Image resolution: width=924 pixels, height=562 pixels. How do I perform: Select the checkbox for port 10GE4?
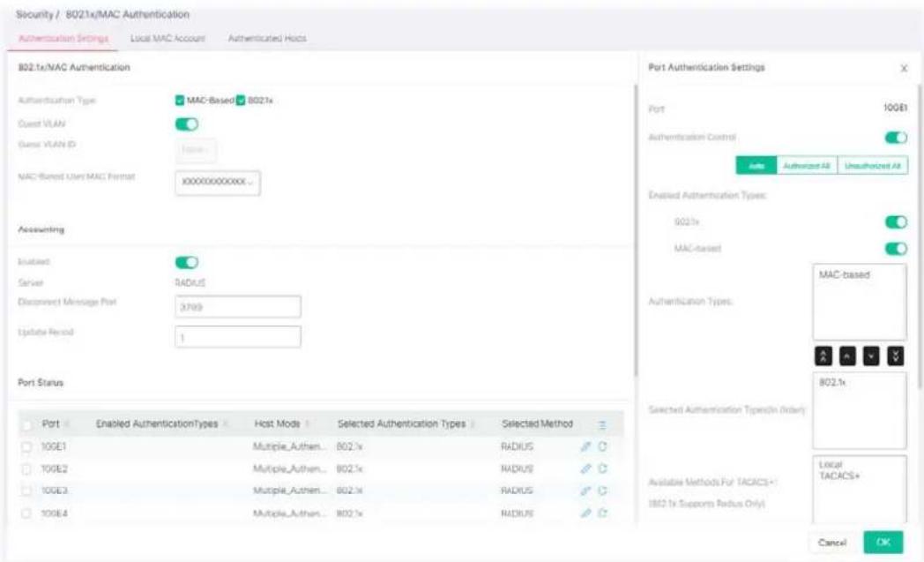click(x=26, y=513)
